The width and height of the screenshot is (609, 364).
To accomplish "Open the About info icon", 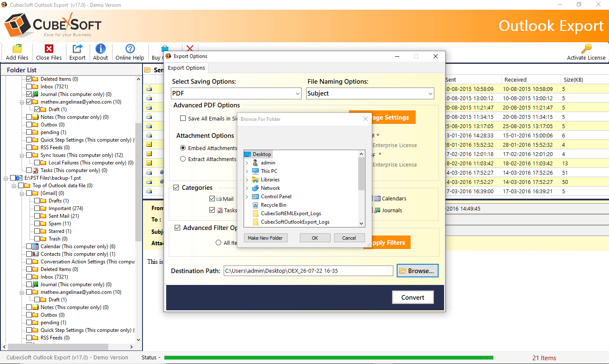I will pos(100,49).
